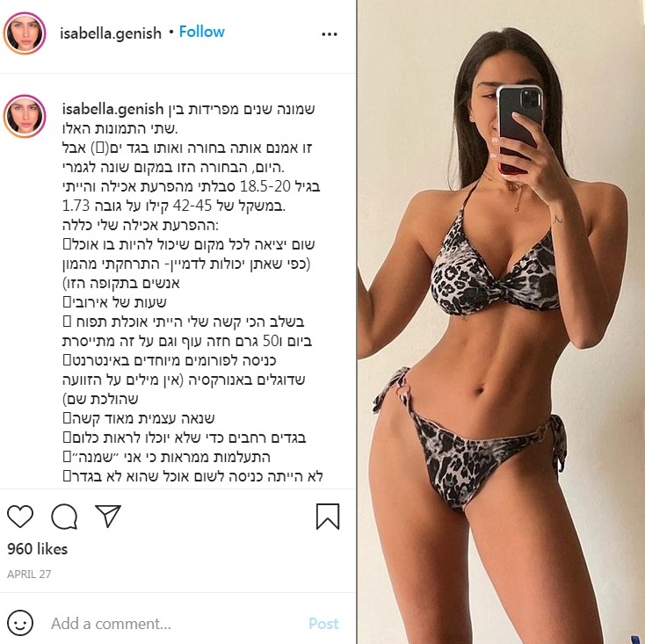645x644 pixels.
Task: Click the mirror selfie post photo
Action: (x=501, y=322)
